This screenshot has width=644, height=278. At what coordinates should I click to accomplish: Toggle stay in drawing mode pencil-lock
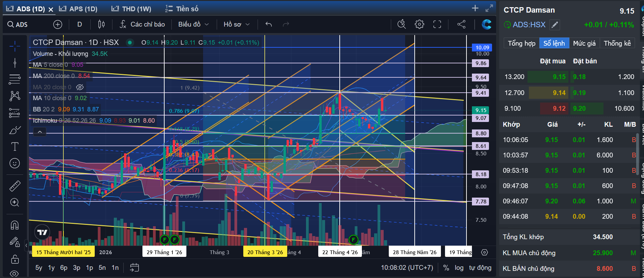pos(15,242)
